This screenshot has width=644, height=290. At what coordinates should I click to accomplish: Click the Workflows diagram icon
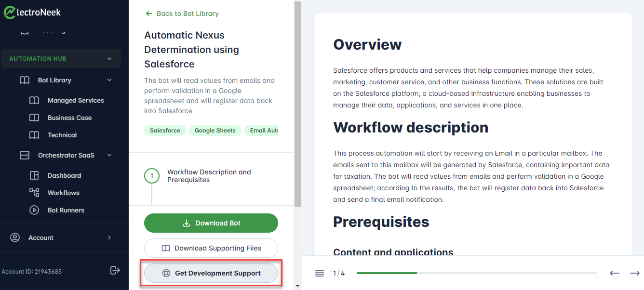click(x=34, y=193)
